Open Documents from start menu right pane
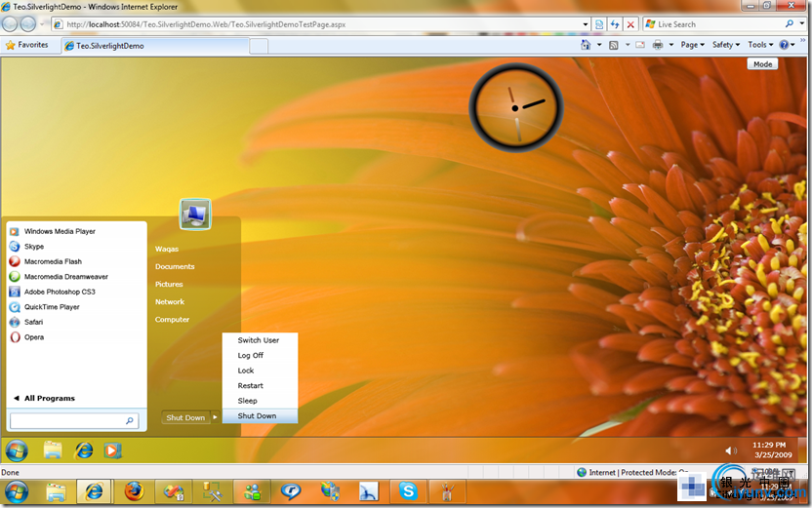Viewport: 812px width, 508px height. 175,266
